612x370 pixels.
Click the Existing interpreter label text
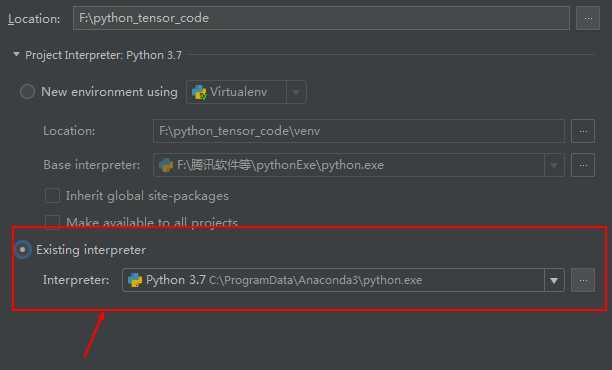pyautogui.click(x=91, y=250)
